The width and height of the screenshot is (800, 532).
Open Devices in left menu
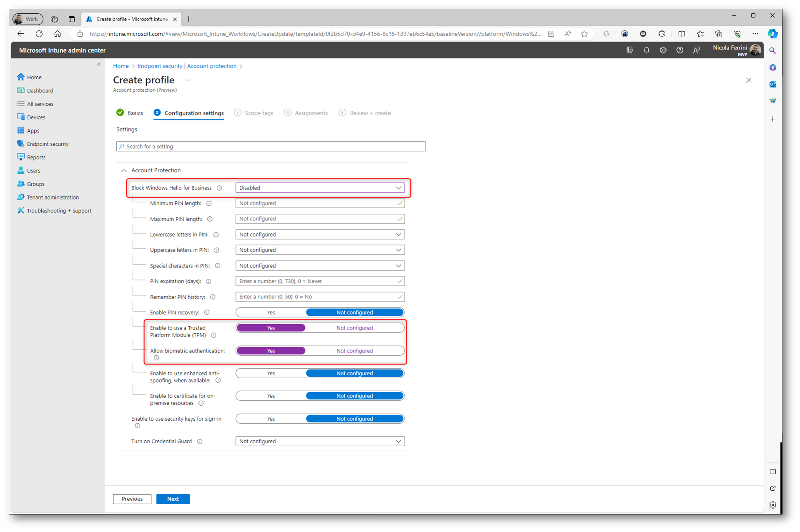click(36, 117)
